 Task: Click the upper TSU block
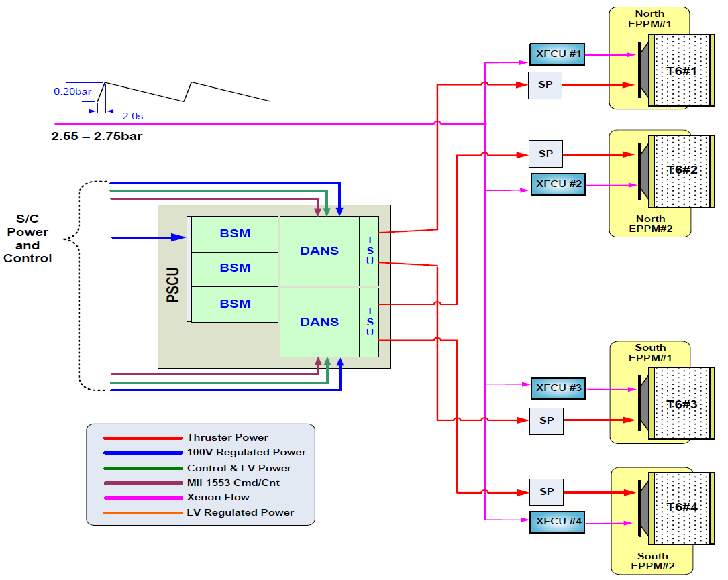[369, 251]
